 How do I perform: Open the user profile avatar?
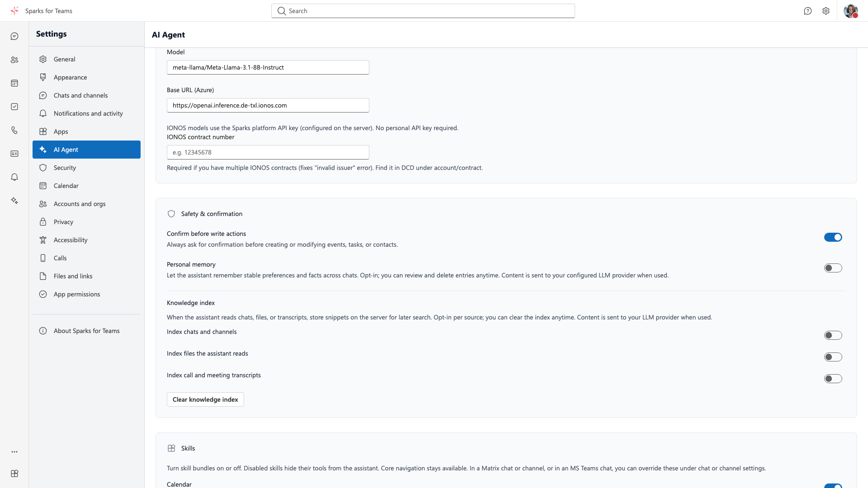pos(851,11)
